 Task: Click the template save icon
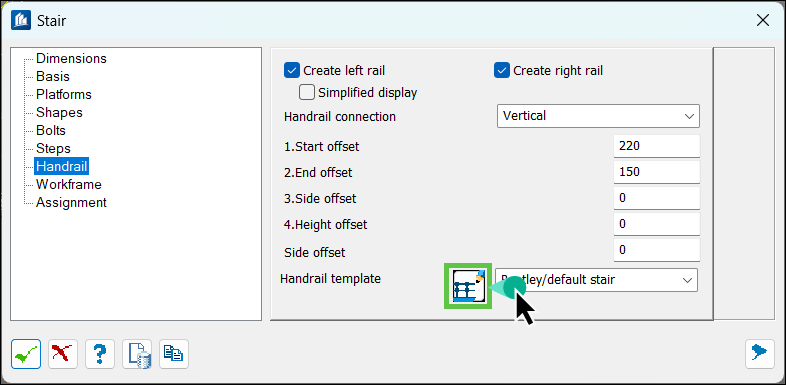137,354
